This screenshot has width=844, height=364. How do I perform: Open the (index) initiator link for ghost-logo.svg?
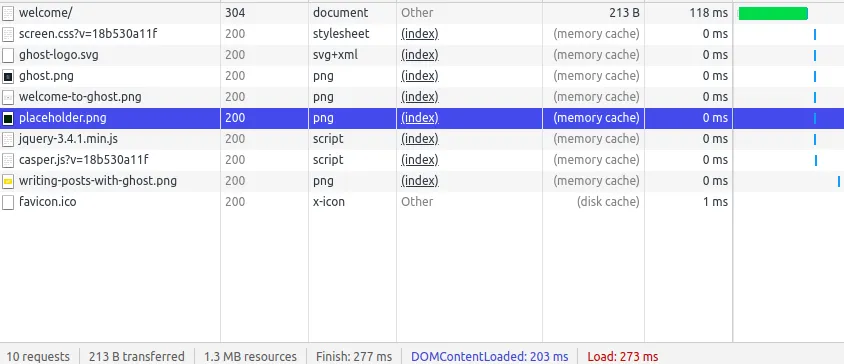(420, 55)
